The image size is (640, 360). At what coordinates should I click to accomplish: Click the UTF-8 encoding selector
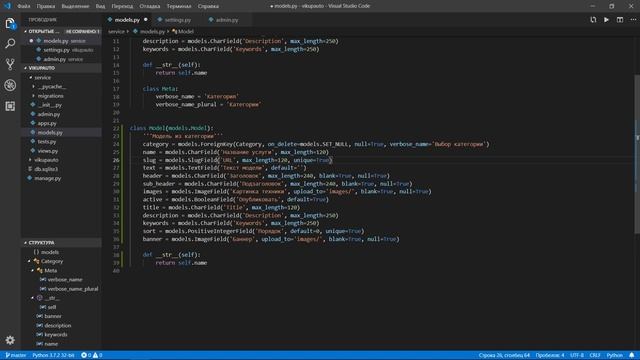[x=577, y=355]
